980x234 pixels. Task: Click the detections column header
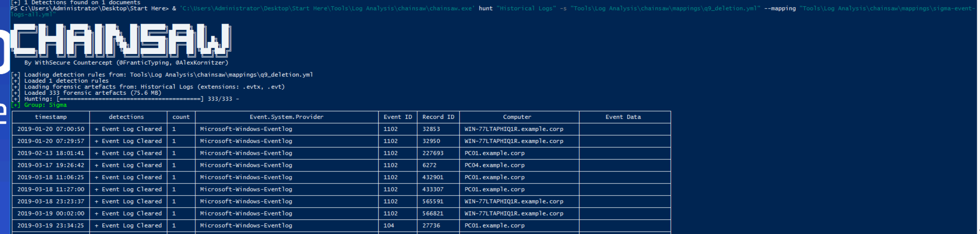(x=126, y=117)
